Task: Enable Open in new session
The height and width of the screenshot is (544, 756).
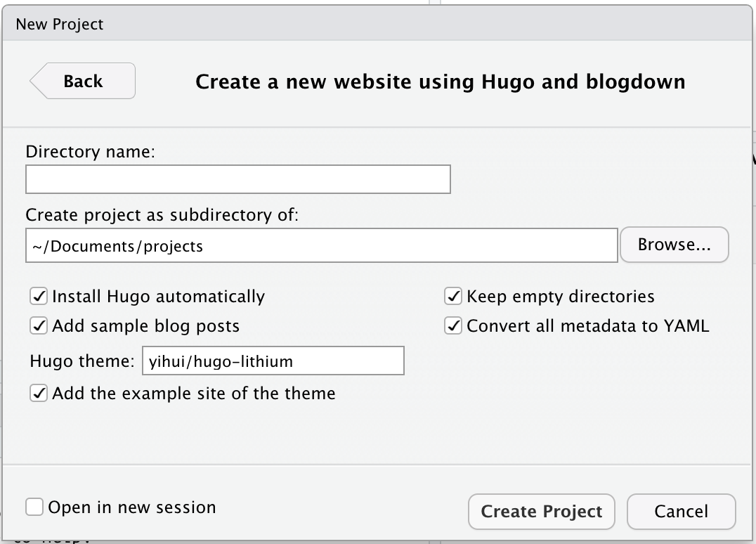Action: (34, 506)
